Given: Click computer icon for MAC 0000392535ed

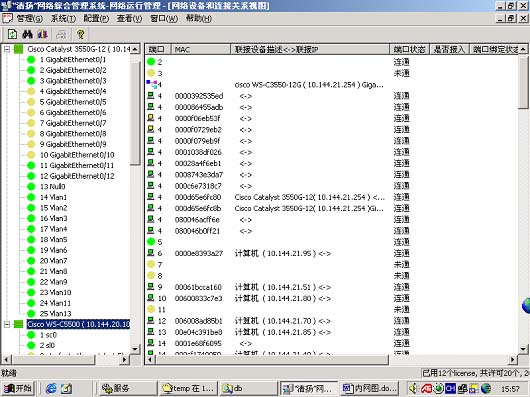Looking at the screenshot, I should [151, 96].
